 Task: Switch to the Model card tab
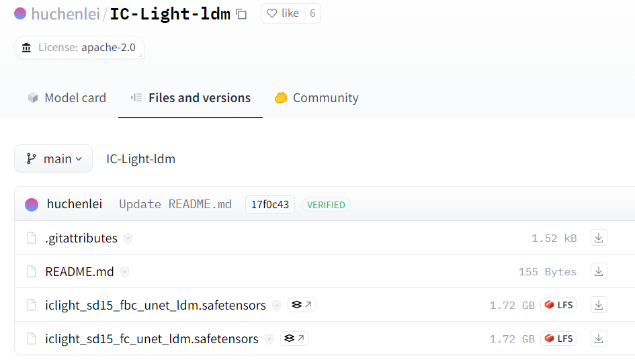[x=67, y=97]
